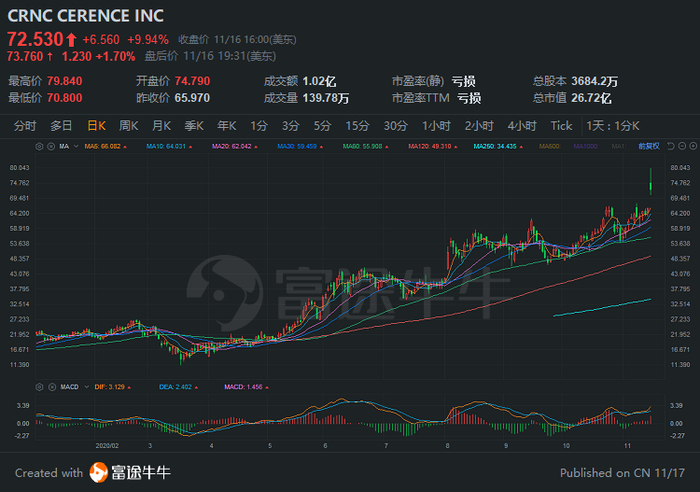Click the 1天:1分K interval selector
The height and width of the screenshot is (492, 700).
point(613,126)
